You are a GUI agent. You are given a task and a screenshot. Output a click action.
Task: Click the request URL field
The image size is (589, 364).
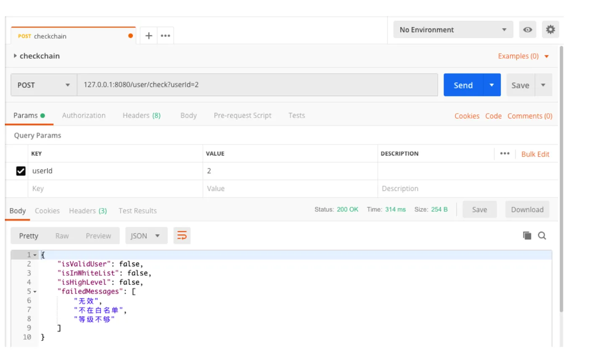pos(257,85)
